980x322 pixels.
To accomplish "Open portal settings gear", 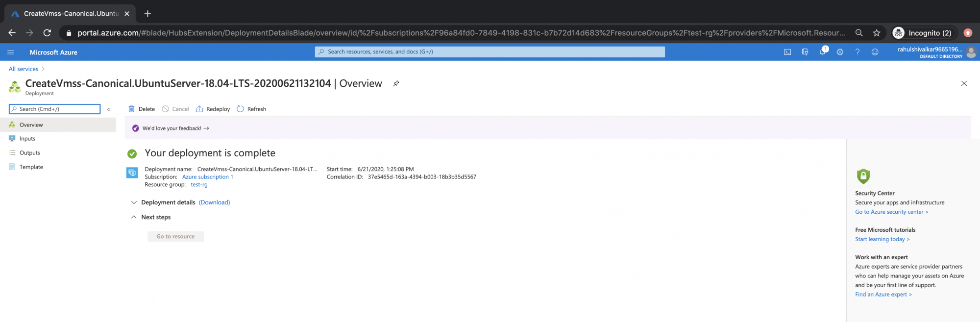I will point(840,52).
